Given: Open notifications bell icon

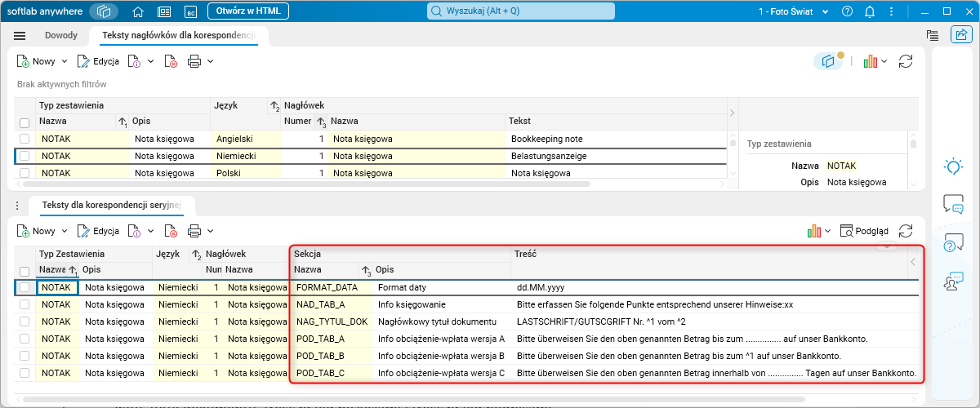Looking at the screenshot, I should click(870, 11).
